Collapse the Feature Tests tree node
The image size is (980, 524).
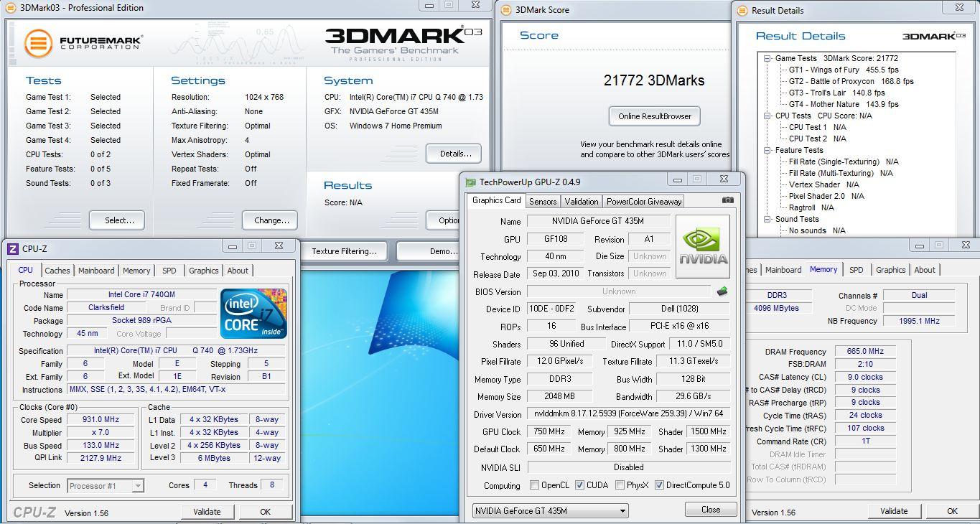coord(767,150)
